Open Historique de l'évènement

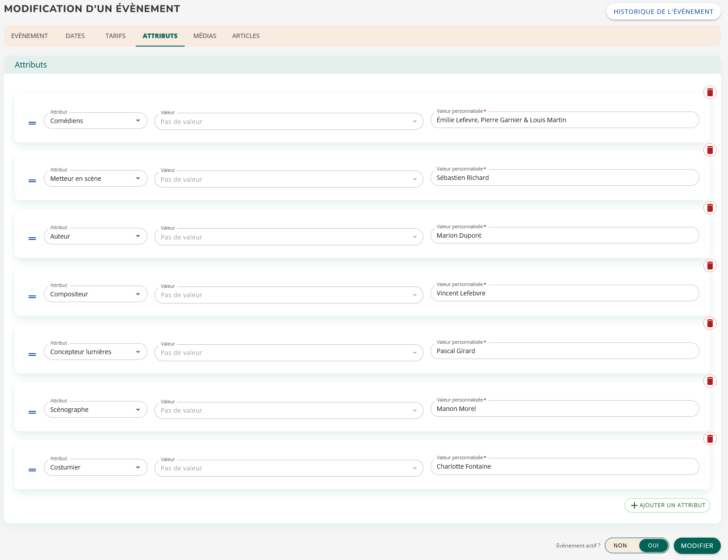click(663, 12)
